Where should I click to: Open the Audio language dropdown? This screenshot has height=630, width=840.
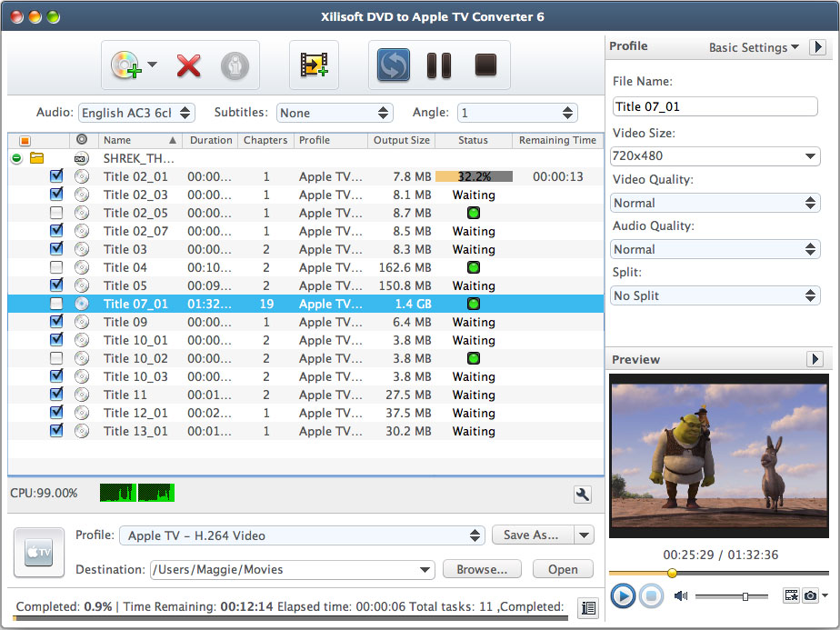[x=136, y=113]
